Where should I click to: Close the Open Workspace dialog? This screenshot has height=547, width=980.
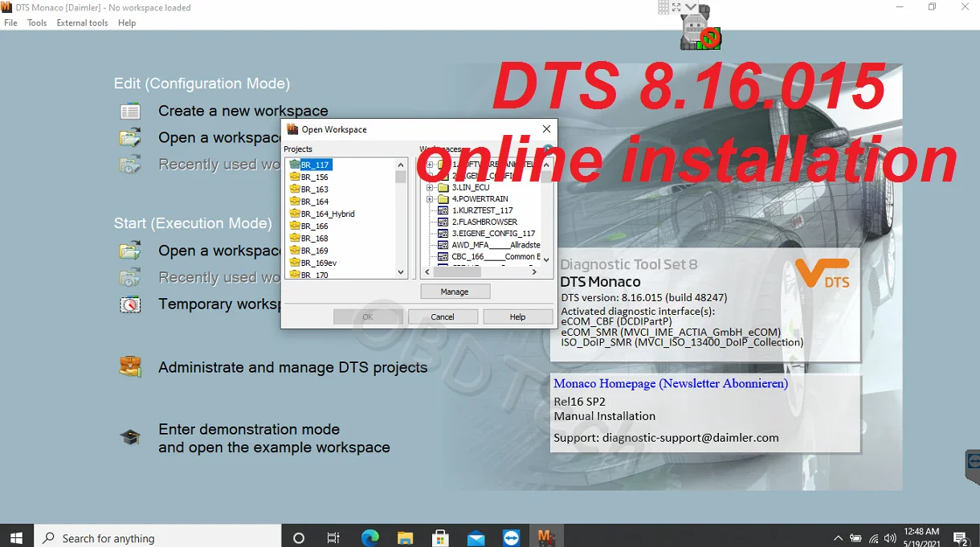coord(546,129)
